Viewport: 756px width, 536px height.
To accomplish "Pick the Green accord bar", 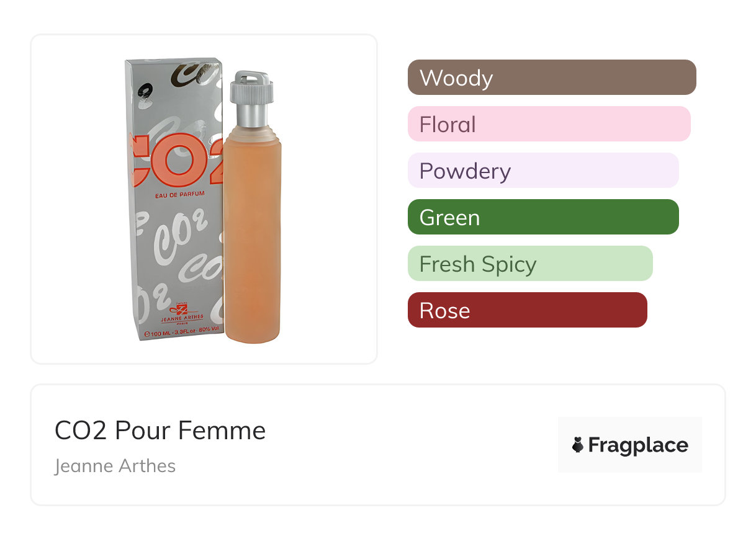I will tap(543, 217).
